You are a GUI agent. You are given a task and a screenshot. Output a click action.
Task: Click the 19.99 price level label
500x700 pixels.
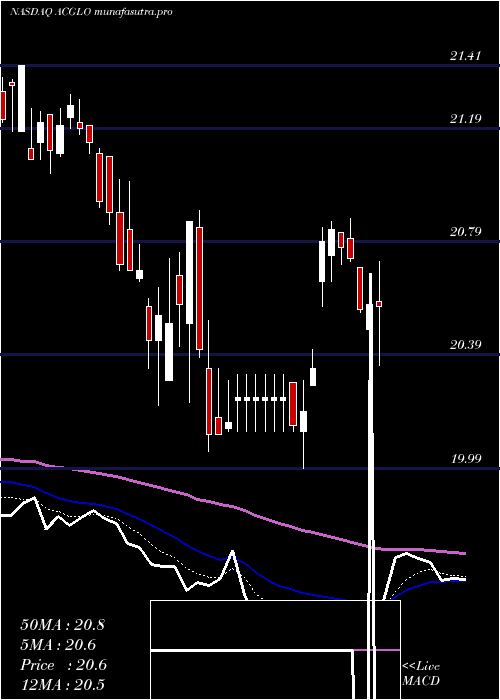465,458
